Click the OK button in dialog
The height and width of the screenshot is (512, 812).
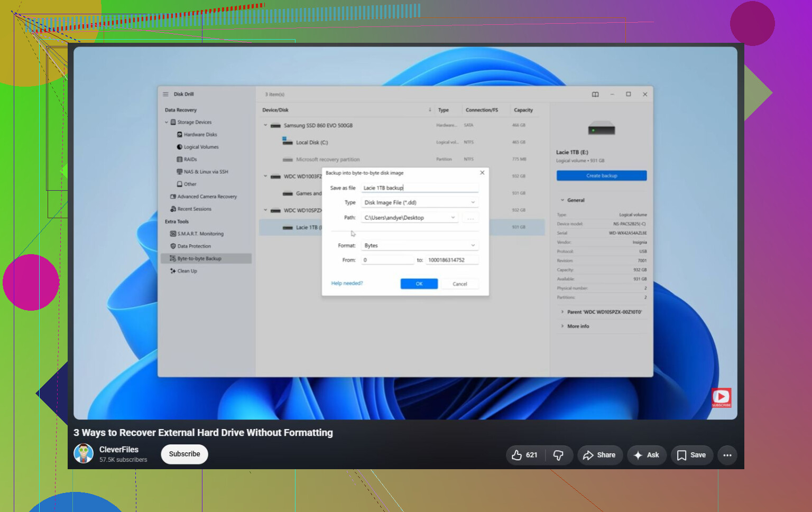point(419,284)
